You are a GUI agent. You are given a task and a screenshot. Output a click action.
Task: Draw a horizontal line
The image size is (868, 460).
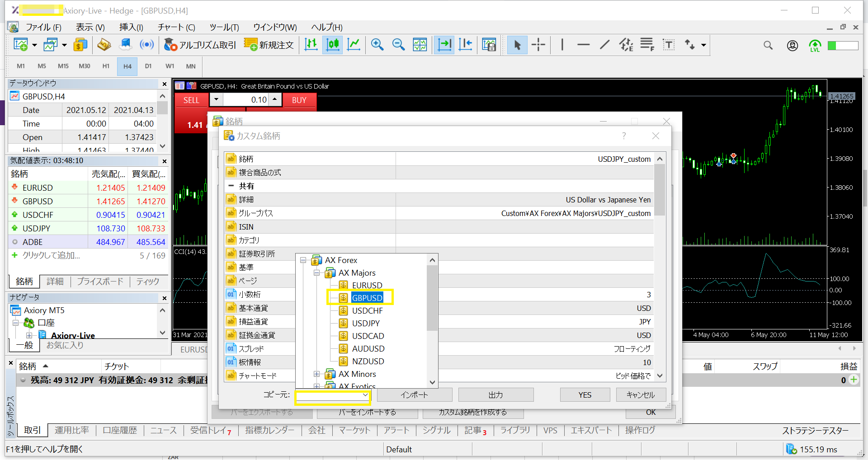tap(583, 45)
